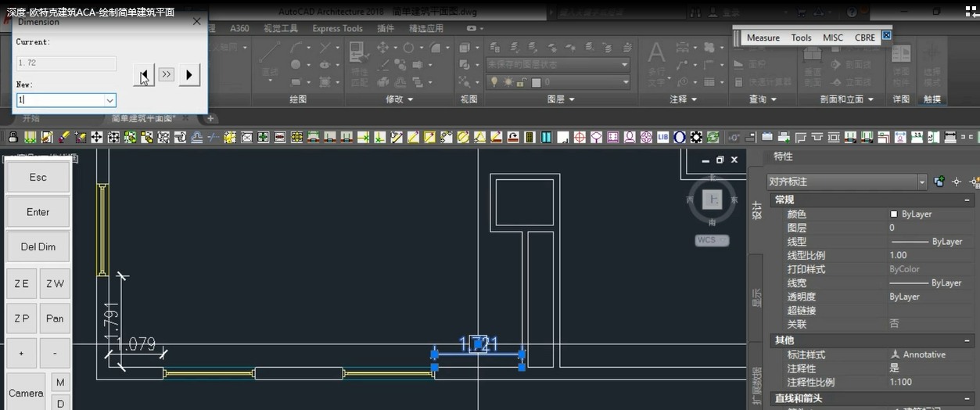
Task: Click the LIB library icon in toolbar
Action: [x=662, y=137]
